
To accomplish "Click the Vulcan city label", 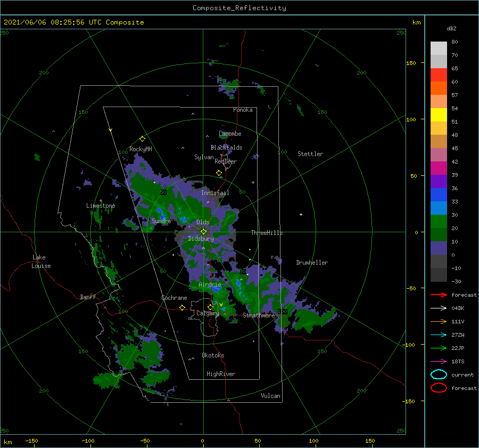I will (x=271, y=396).
